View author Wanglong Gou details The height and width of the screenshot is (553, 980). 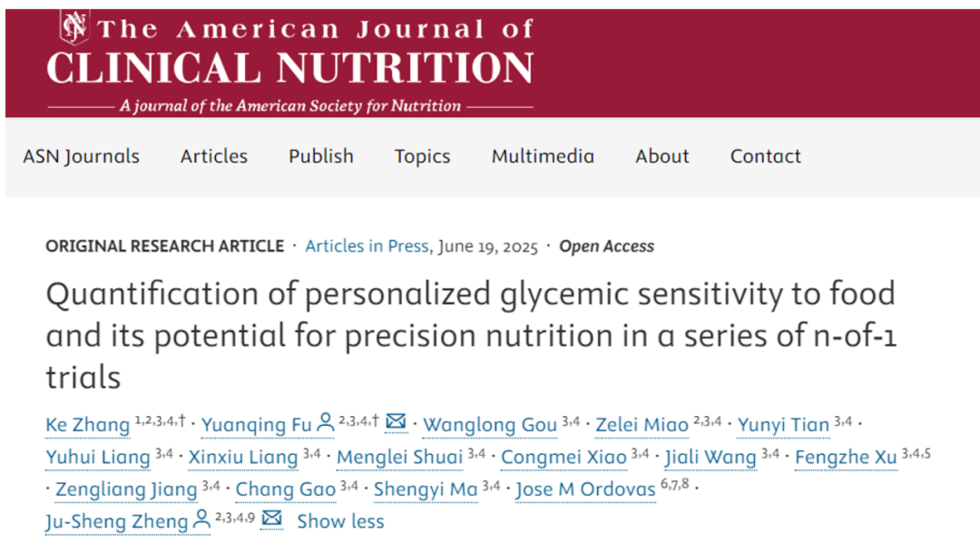pos(490,425)
